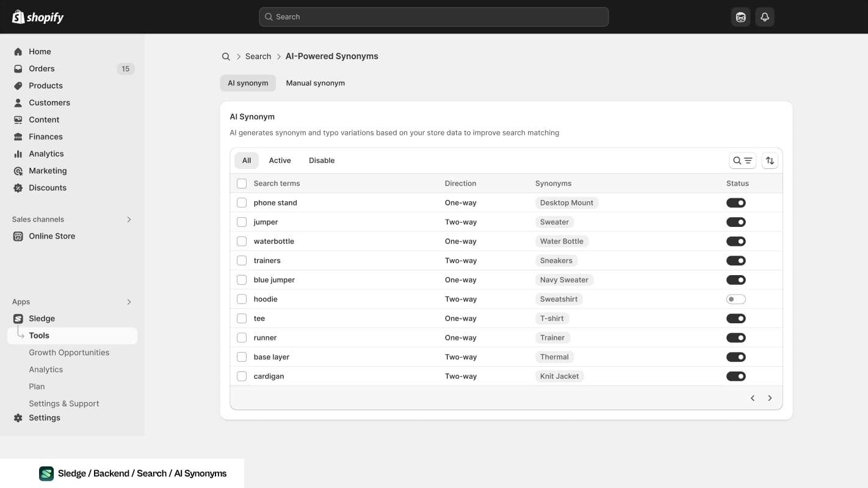Click the Finances bank icon
The width and height of the screenshot is (868, 488).
pos(18,137)
